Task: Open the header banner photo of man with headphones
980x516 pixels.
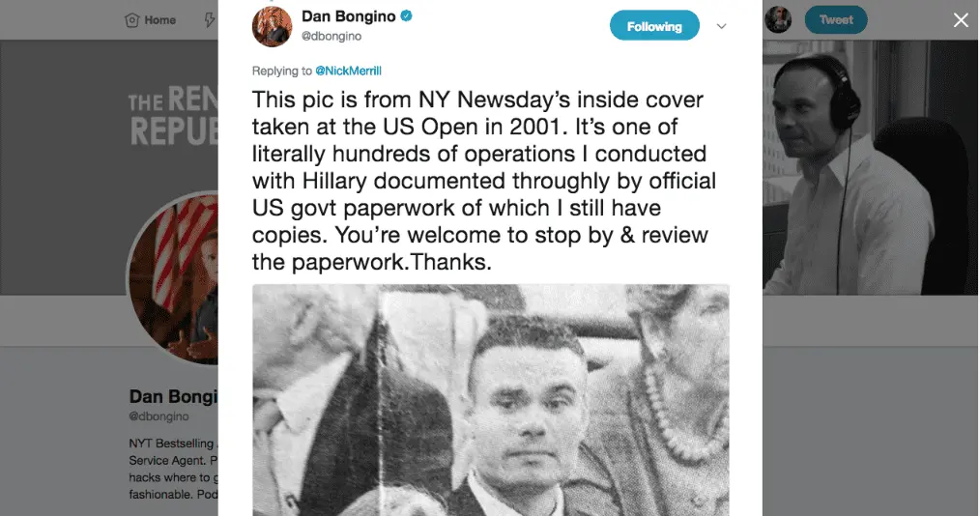Action: (x=870, y=167)
